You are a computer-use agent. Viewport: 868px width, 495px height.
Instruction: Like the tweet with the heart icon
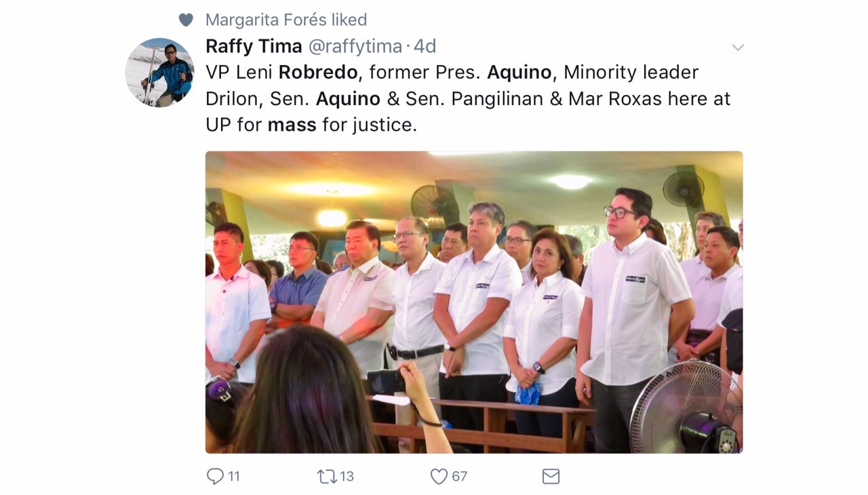pos(439,477)
